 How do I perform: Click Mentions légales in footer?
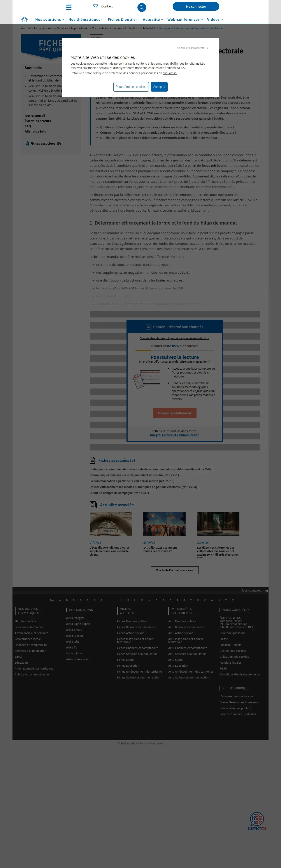[x=230, y=663]
